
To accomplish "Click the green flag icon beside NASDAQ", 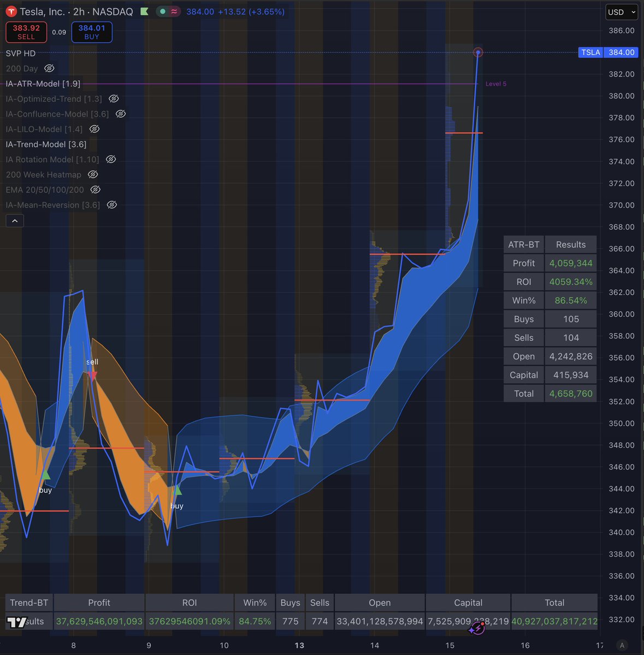I will pos(145,11).
